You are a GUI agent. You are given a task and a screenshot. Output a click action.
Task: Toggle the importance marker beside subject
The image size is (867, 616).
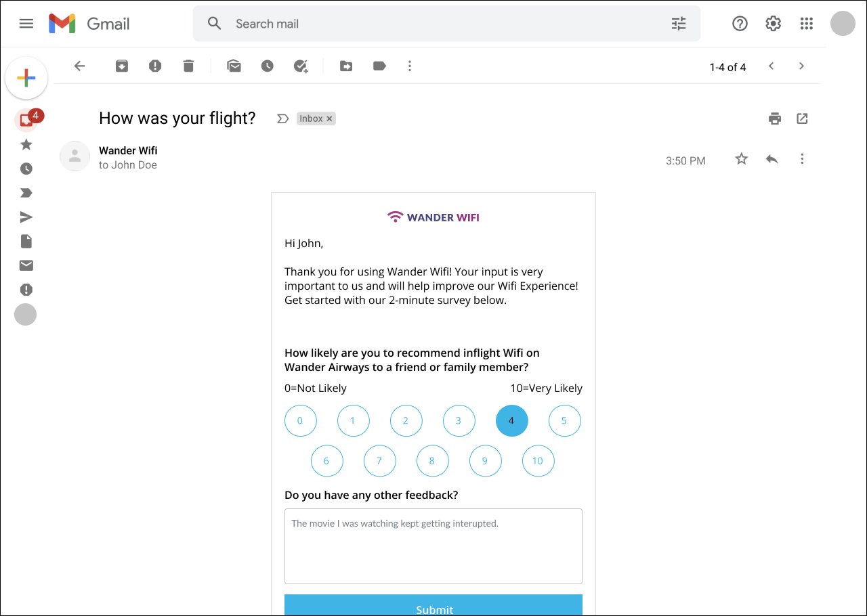pos(282,118)
